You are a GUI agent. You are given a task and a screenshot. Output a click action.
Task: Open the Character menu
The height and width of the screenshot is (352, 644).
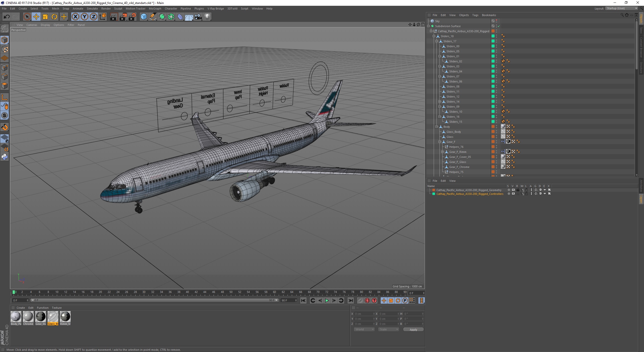coord(171,9)
